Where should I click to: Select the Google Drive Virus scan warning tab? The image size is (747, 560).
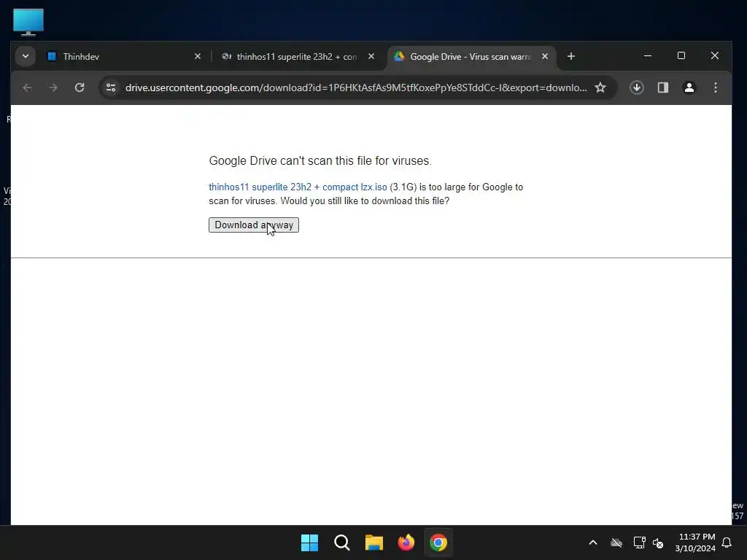470,57
